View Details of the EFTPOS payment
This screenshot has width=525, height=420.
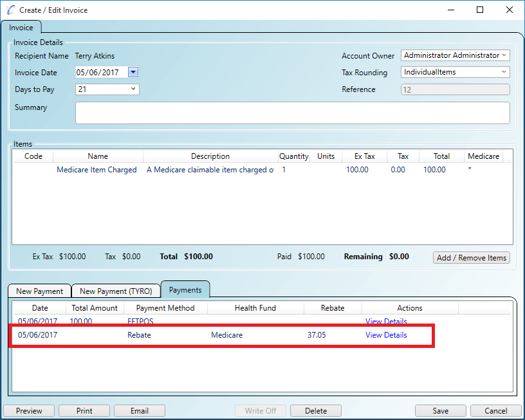point(385,321)
